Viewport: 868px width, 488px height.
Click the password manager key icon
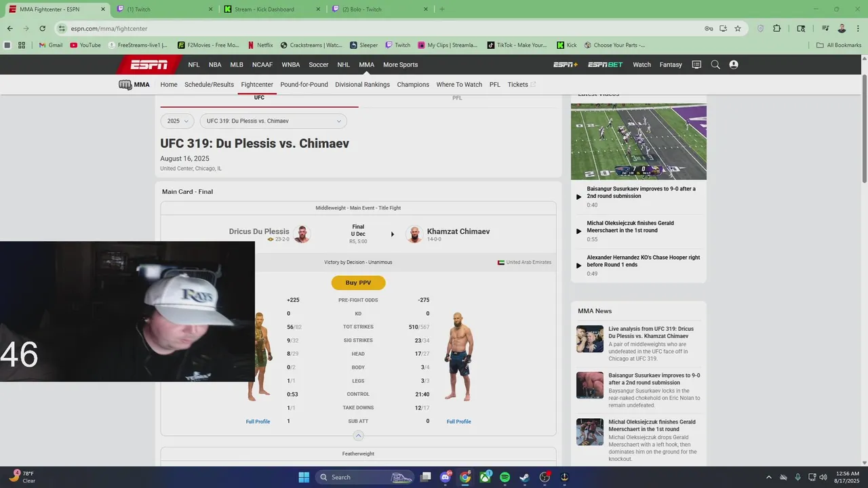tap(708, 28)
